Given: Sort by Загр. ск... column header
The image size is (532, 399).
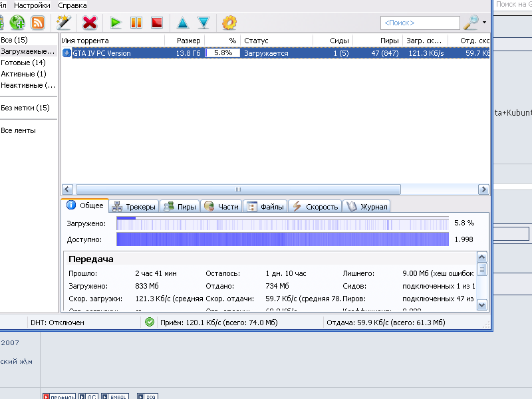Looking at the screenshot, I should coord(426,41).
